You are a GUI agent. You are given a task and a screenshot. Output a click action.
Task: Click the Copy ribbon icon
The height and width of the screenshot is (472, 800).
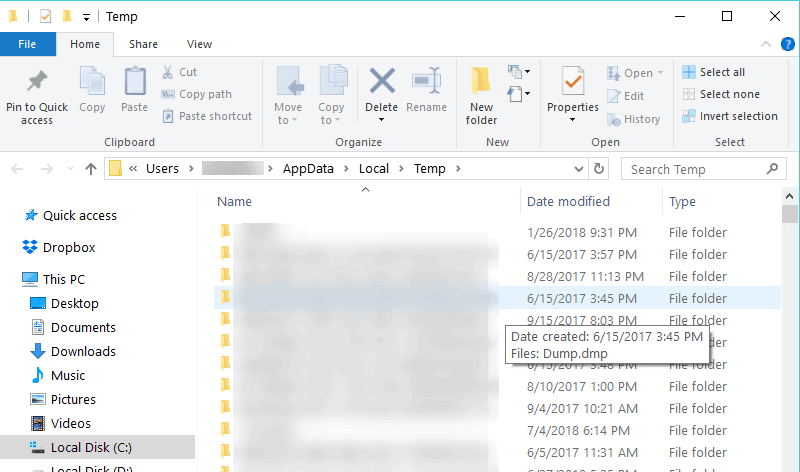(x=92, y=82)
